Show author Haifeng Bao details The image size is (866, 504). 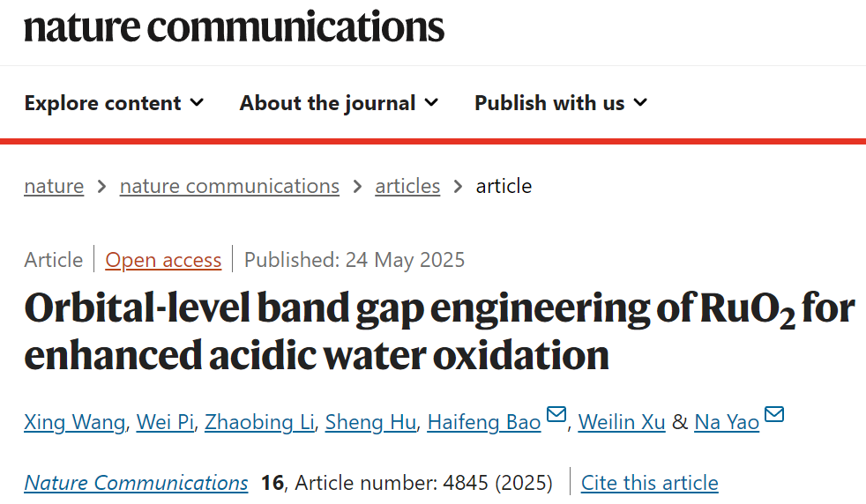(483, 422)
